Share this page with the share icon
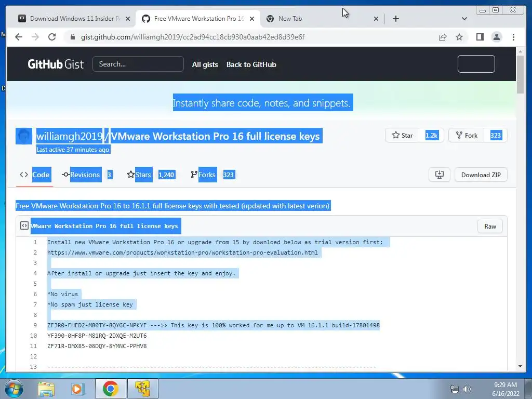The image size is (532, 399). point(443,37)
